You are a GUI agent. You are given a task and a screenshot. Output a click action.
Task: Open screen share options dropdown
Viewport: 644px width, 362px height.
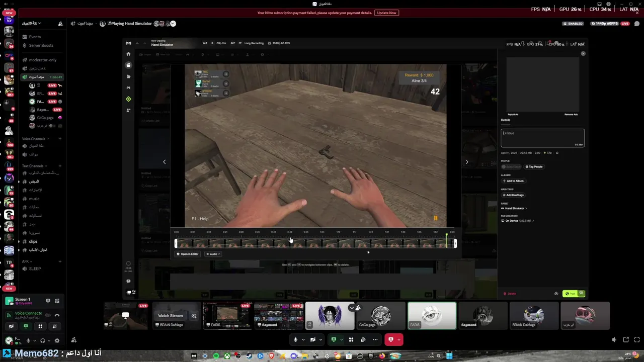tap(341, 339)
